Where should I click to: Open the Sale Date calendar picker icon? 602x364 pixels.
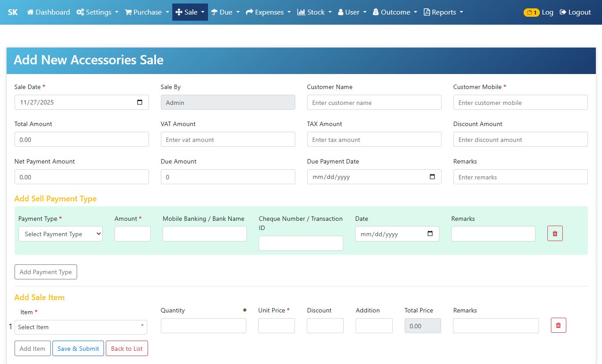click(x=140, y=102)
